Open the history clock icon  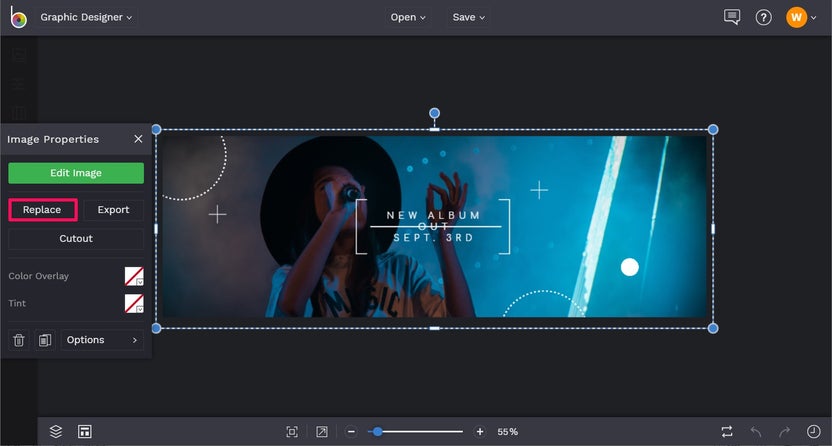tap(813, 431)
